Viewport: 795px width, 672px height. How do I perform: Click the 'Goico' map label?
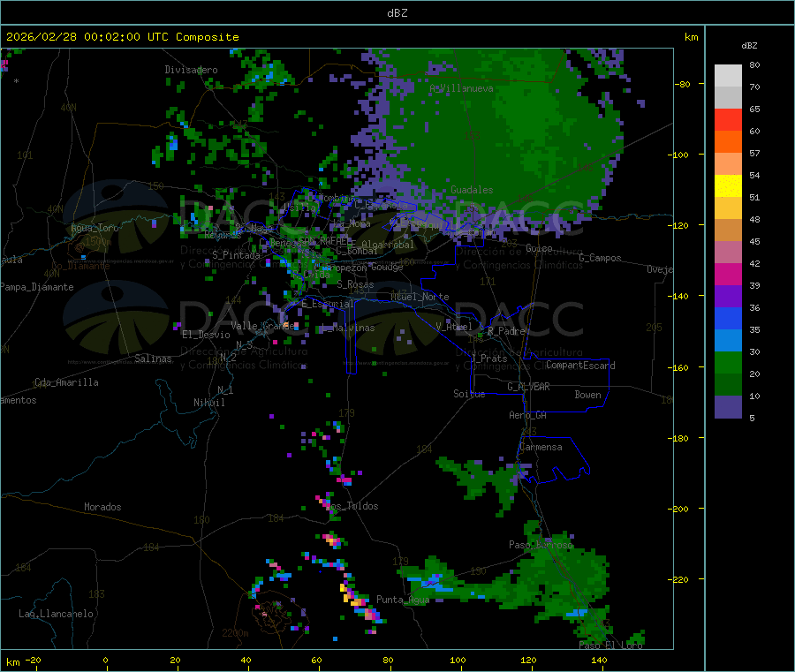click(539, 248)
